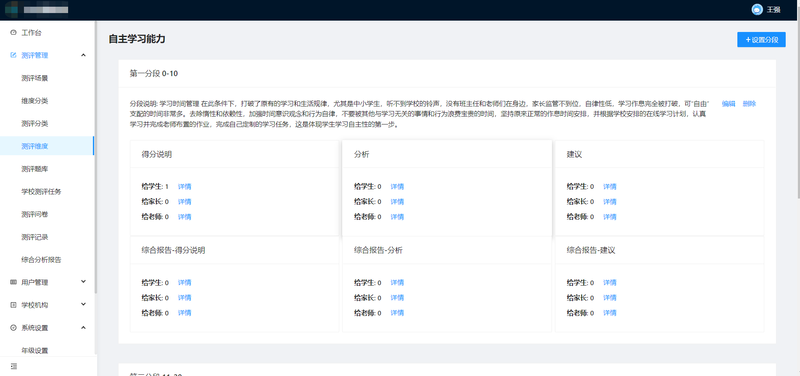The width and height of the screenshot is (800, 376).
Task: Open 给学生 详情 under 得分说明
Action: pos(184,187)
